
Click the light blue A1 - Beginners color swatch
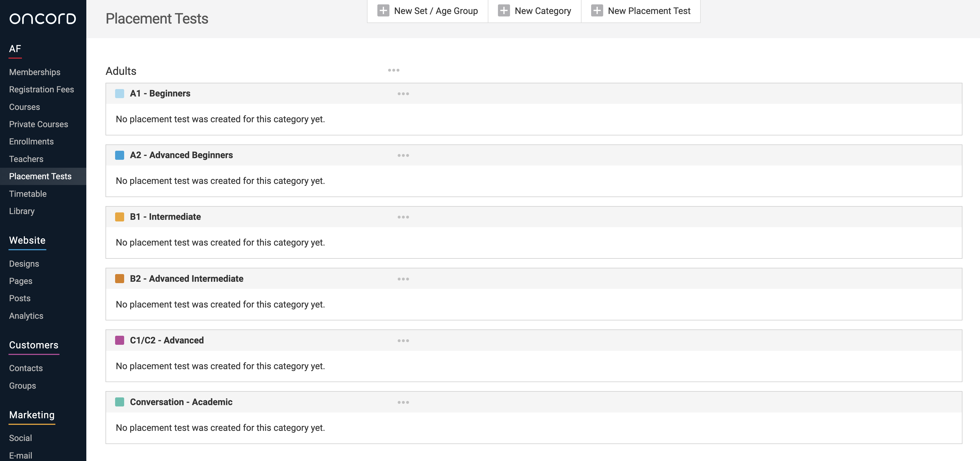tap(119, 93)
